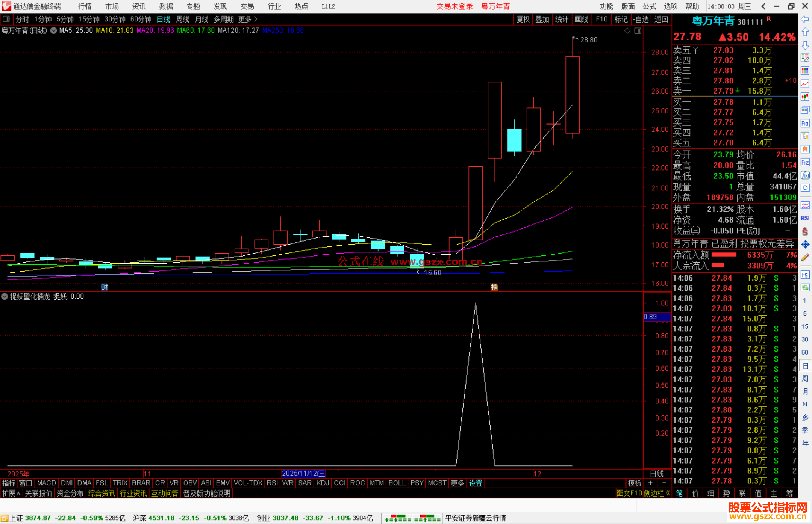Click the back arrow icon in right sidebar
Screen dimensions: 812x524
[805, 19]
